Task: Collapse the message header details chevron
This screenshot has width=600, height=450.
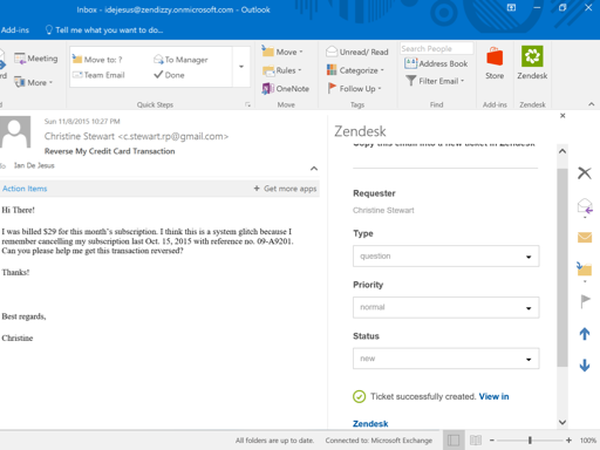Action: [x=314, y=168]
